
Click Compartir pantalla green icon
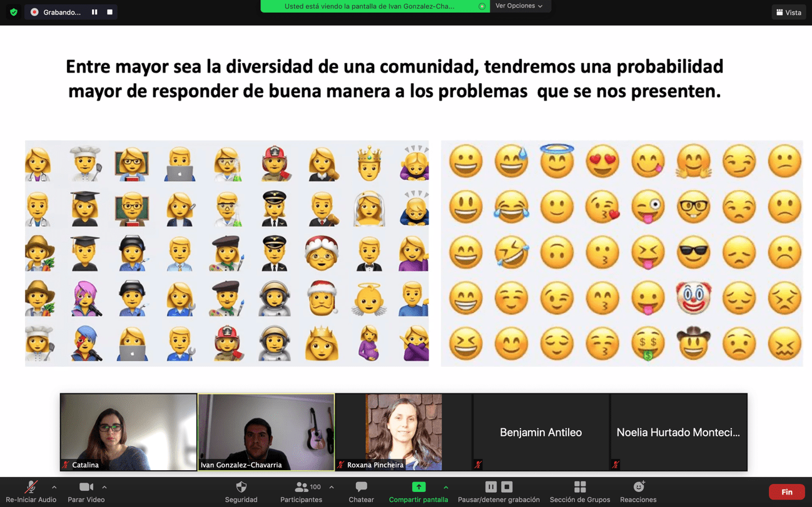point(419,487)
